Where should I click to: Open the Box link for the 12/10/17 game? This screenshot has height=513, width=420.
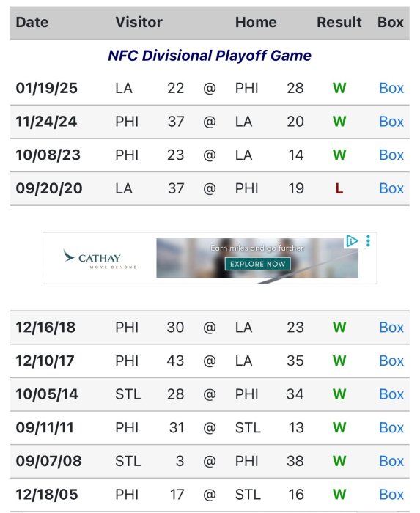pos(391,361)
